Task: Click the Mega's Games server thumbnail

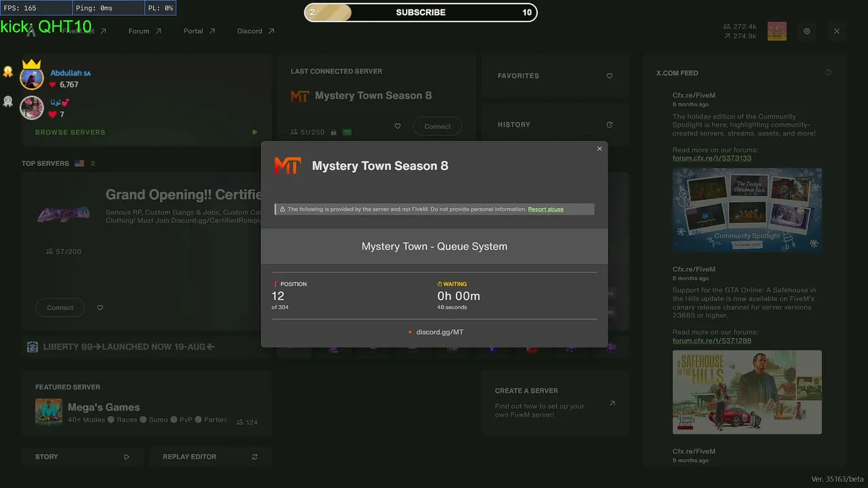Action: tap(49, 412)
